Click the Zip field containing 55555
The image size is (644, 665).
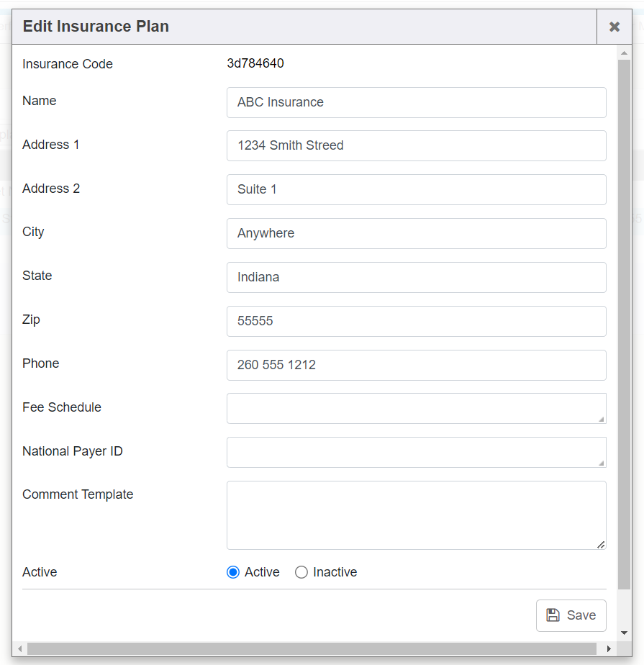[x=417, y=322]
